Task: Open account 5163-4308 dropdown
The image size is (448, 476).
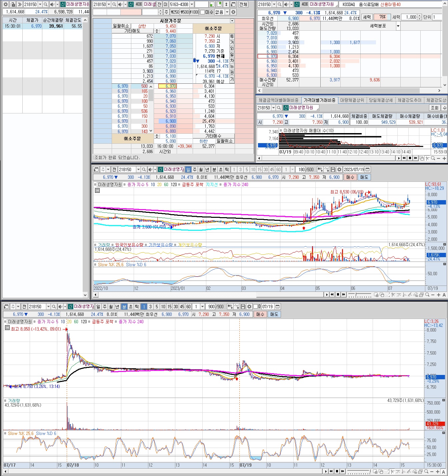Action: coord(192,4)
